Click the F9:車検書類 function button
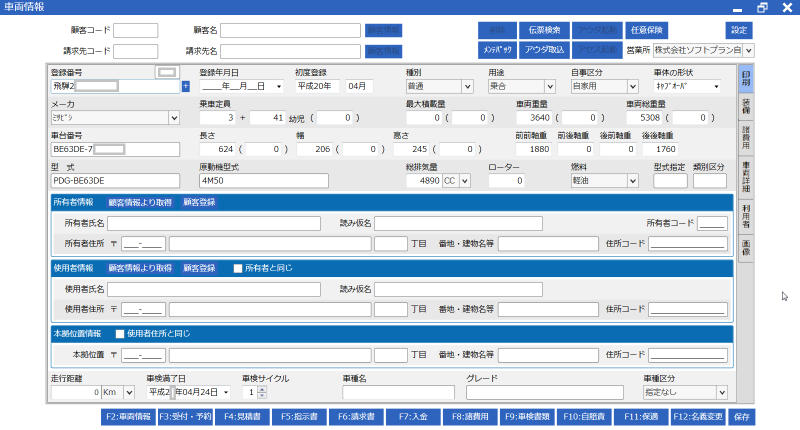Viewport: 800px width, 430px height. (528, 416)
